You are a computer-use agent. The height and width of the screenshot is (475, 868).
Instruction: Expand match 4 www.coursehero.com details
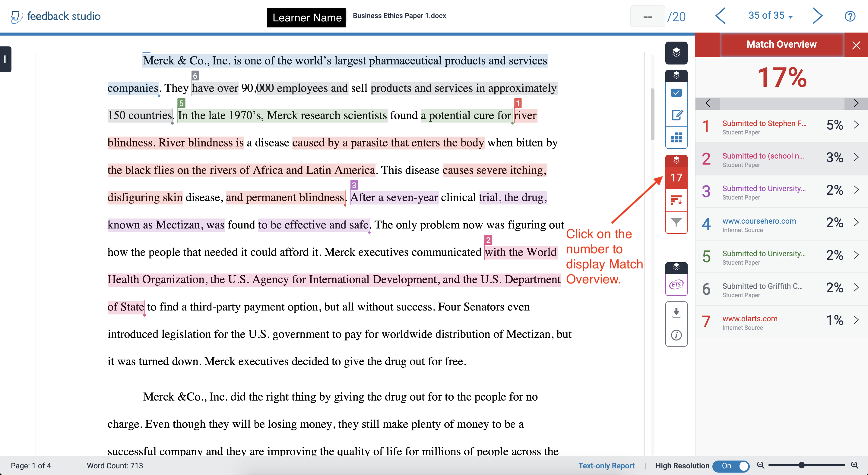(856, 222)
